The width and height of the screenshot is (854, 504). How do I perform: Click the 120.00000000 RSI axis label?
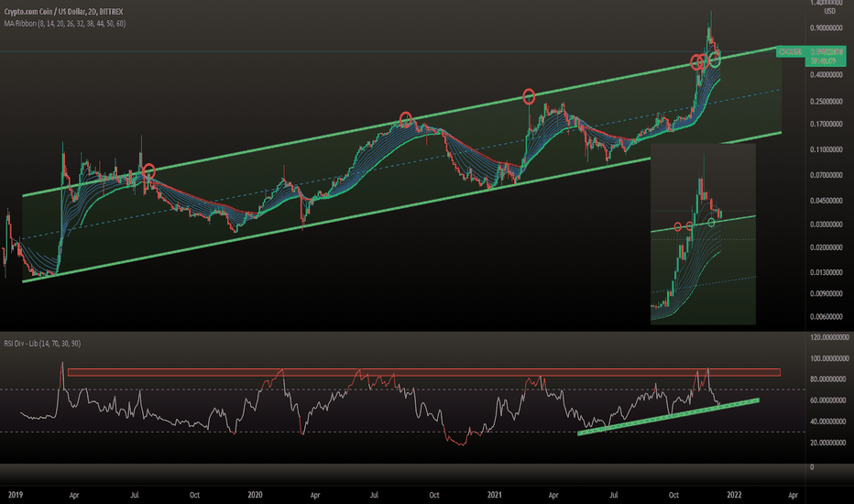click(829, 338)
